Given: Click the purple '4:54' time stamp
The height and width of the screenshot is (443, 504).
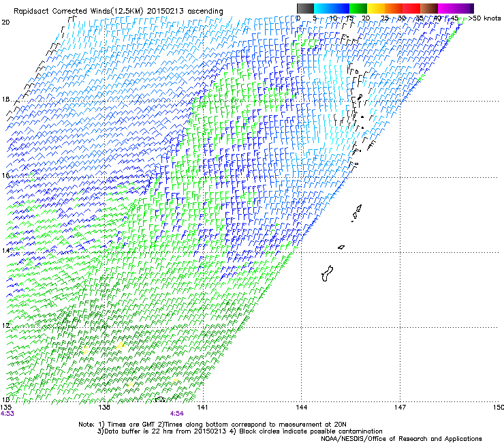Looking at the screenshot, I should tap(177, 414).
